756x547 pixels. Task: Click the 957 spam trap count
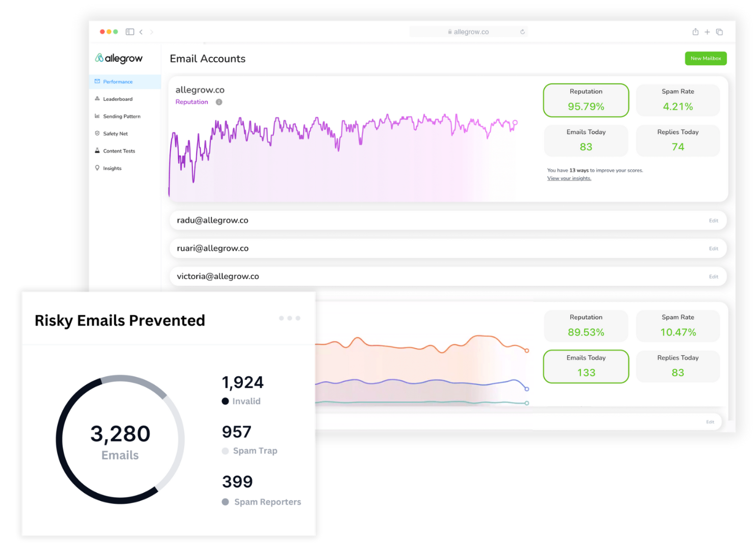point(237,432)
